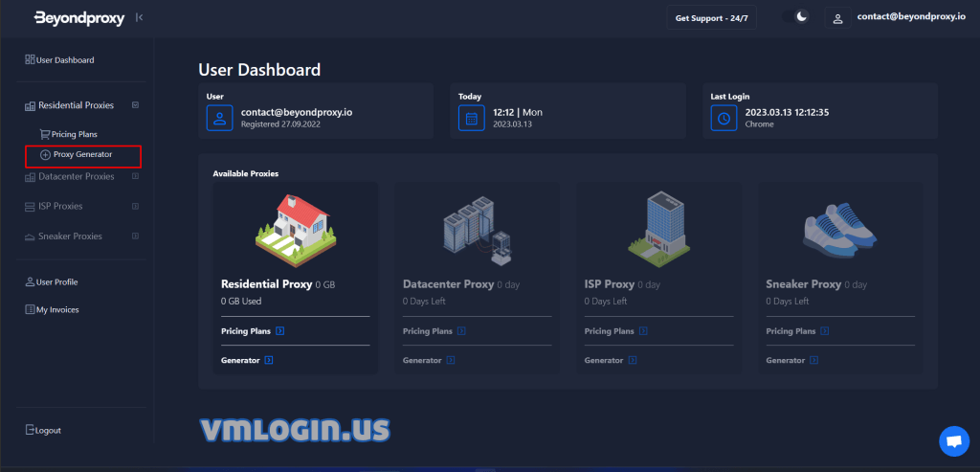The image size is (980, 472).
Task: Open the live chat bubble
Action: (954, 441)
